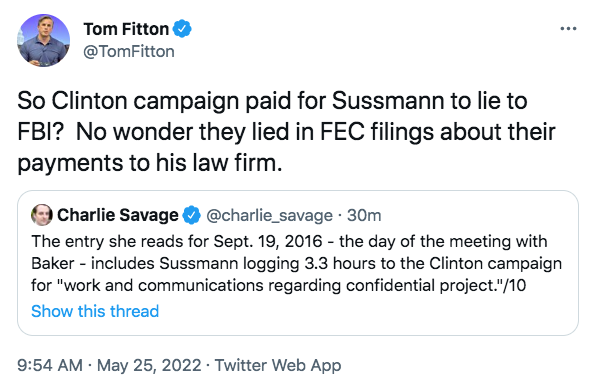The height and width of the screenshot is (386, 589).
Task: Open the quoted Charlie Savage tweet text
Action: click(296, 263)
